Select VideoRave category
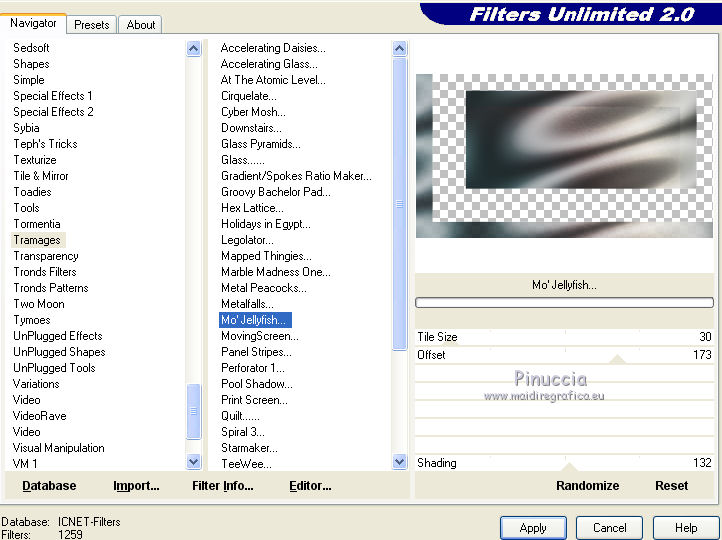The height and width of the screenshot is (540, 722). (40, 416)
